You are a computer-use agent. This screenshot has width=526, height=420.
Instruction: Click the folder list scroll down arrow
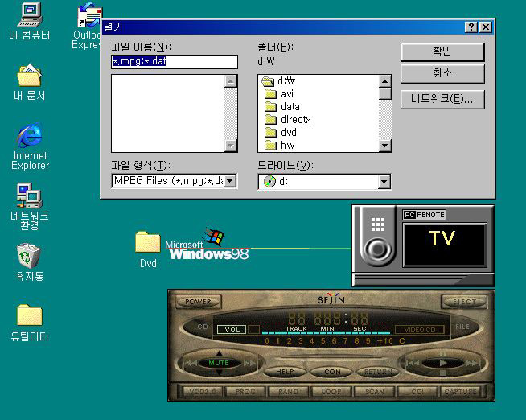pos(384,146)
